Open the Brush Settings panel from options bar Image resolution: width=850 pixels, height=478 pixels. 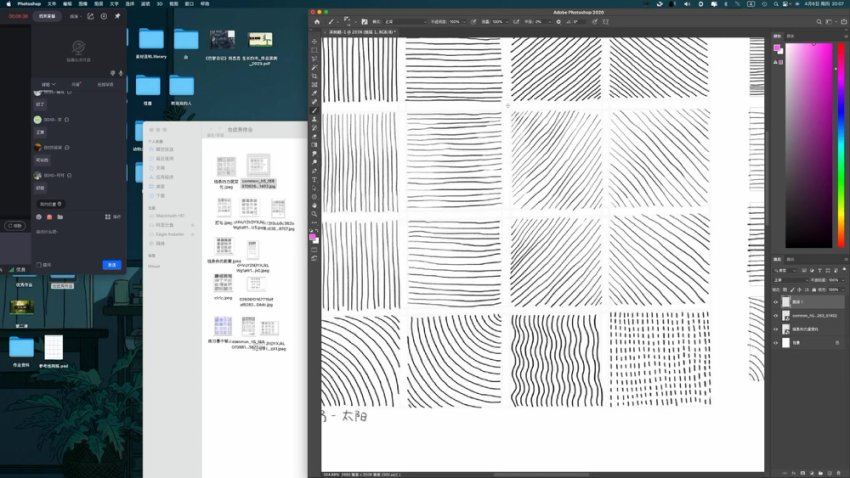(x=364, y=22)
